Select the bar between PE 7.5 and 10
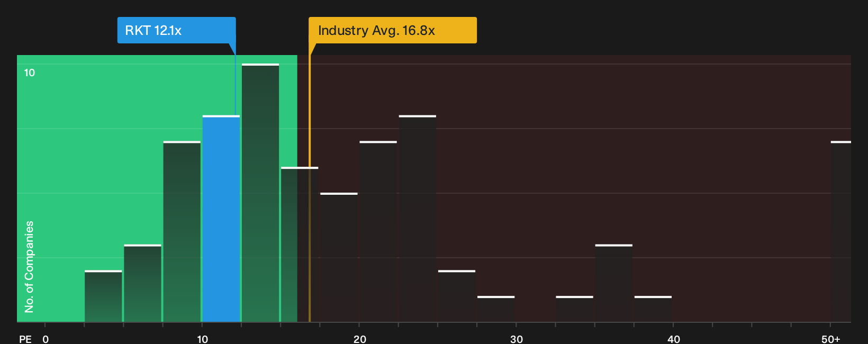This screenshot has width=868, height=344. pos(182,231)
